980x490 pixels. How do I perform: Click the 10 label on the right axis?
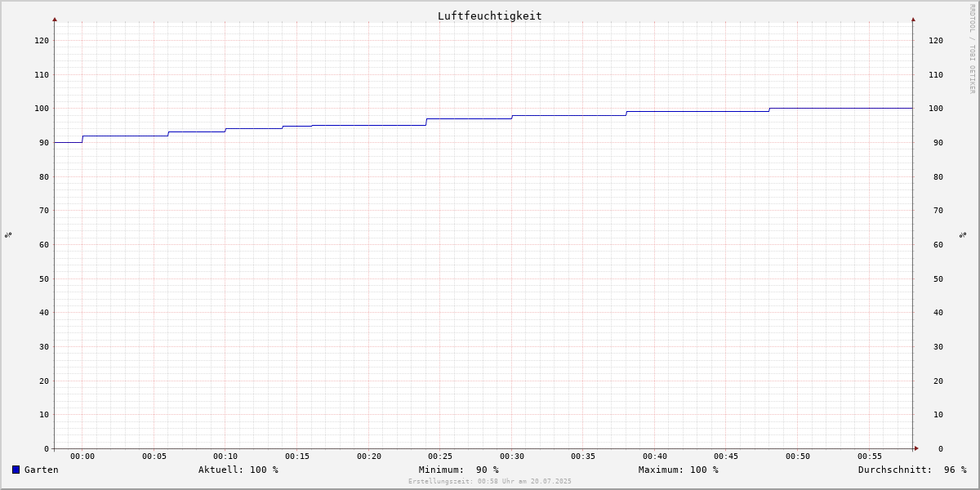(x=938, y=414)
